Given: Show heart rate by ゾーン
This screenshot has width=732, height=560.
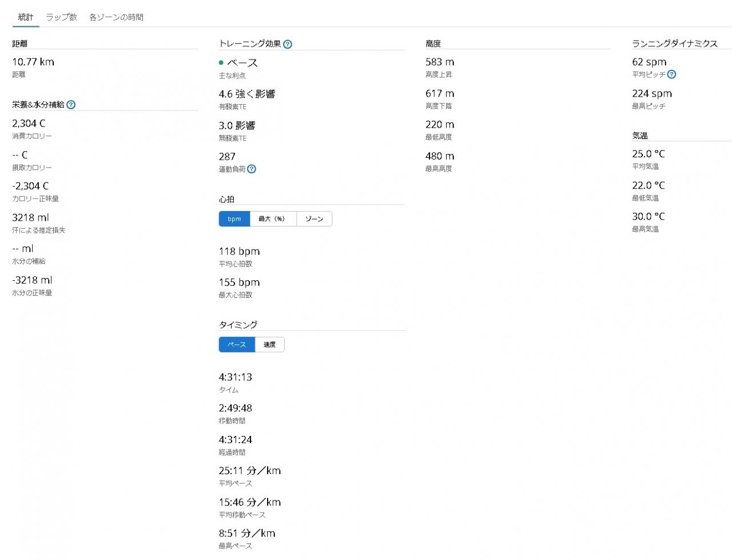Looking at the screenshot, I should click(x=314, y=219).
